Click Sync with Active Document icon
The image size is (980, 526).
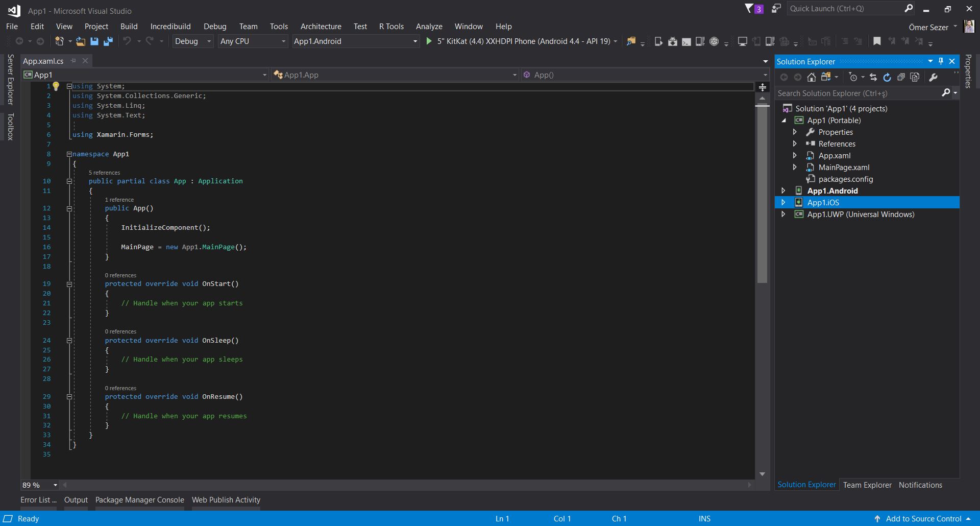click(873, 77)
